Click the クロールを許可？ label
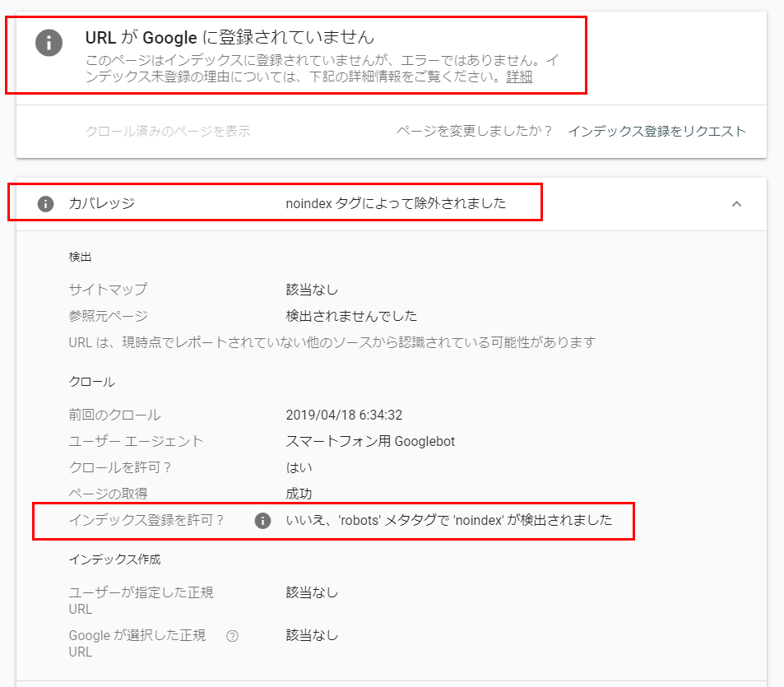 pos(120,467)
